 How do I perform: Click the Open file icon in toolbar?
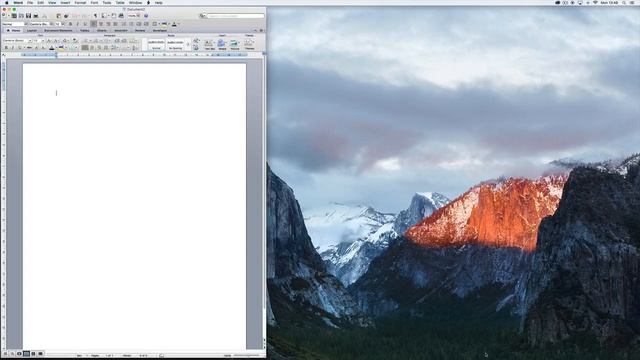pos(21,16)
